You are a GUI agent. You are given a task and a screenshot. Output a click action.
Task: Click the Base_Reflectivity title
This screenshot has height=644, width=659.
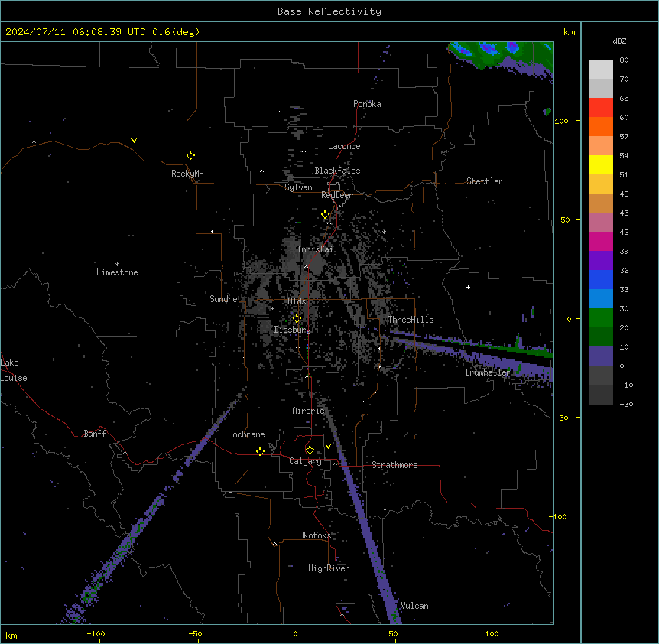point(329,11)
